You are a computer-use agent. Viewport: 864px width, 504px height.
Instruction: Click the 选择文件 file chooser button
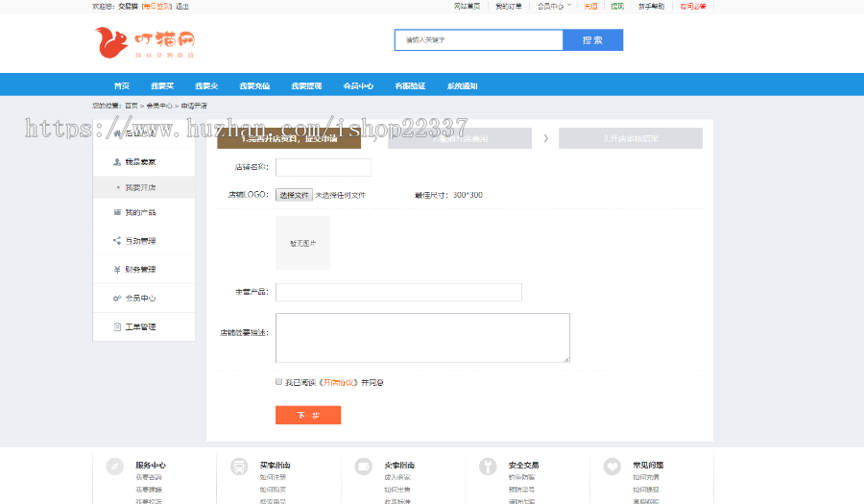click(295, 195)
